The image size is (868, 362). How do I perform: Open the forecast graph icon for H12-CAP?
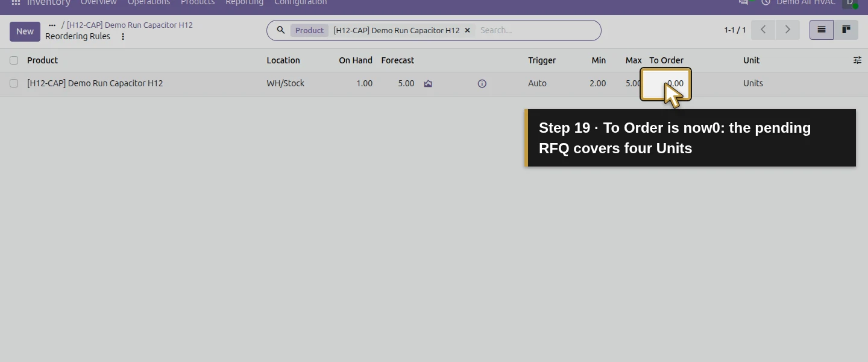tap(428, 84)
